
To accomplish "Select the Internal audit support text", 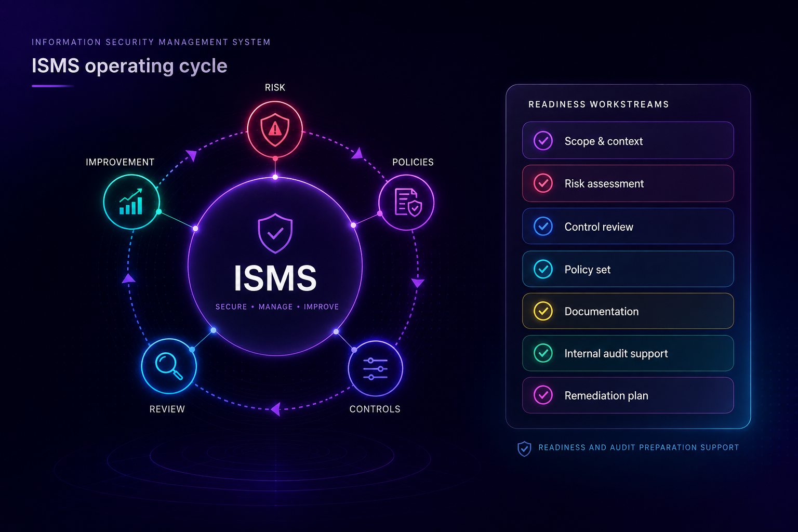I will pyautogui.click(x=616, y=354).
